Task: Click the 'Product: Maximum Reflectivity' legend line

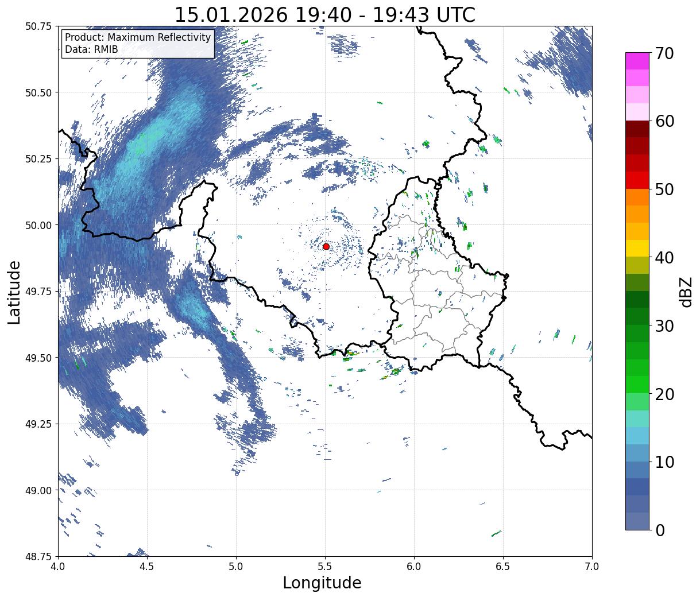Action: 138,37
